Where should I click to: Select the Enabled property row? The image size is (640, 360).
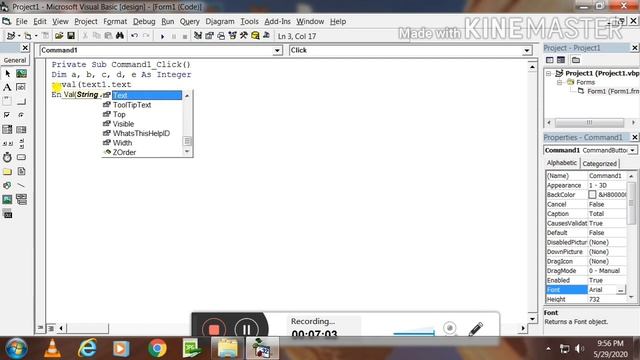(586, 280)
